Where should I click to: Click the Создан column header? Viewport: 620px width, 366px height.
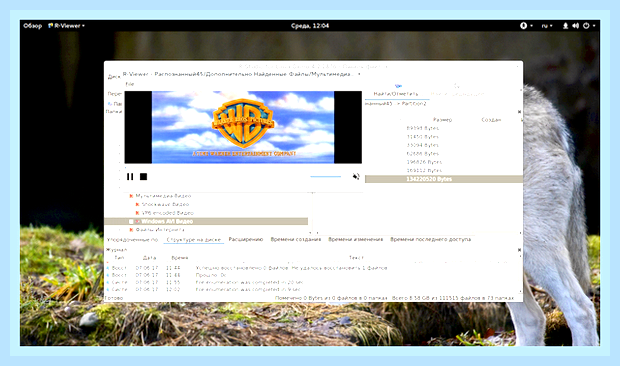point(491,119)
